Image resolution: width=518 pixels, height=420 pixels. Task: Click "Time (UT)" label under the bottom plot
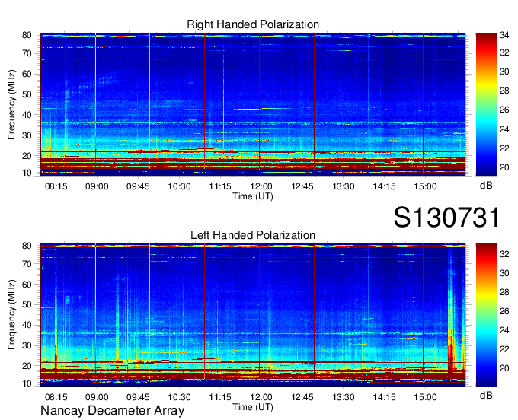click(253, 407)
